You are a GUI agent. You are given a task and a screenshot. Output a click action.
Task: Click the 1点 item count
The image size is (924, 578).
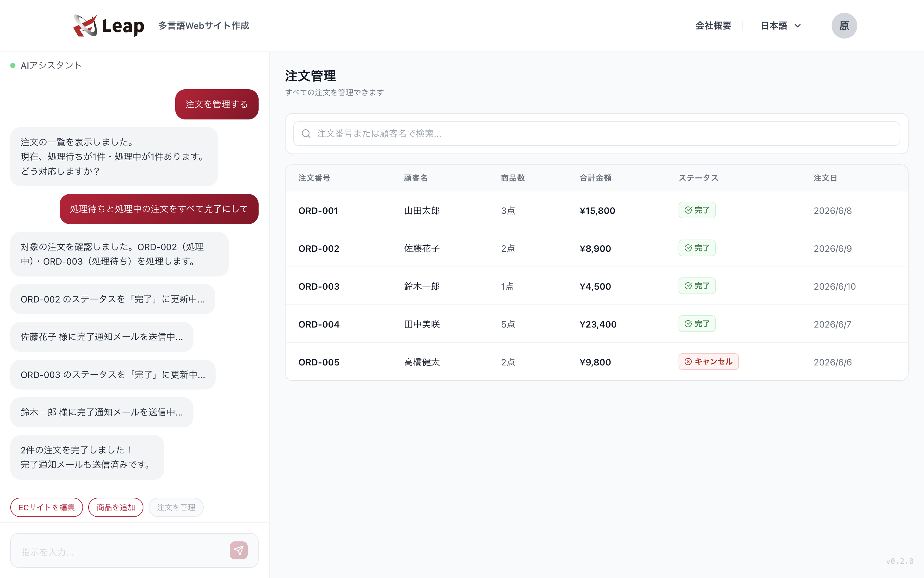(507, 286)
